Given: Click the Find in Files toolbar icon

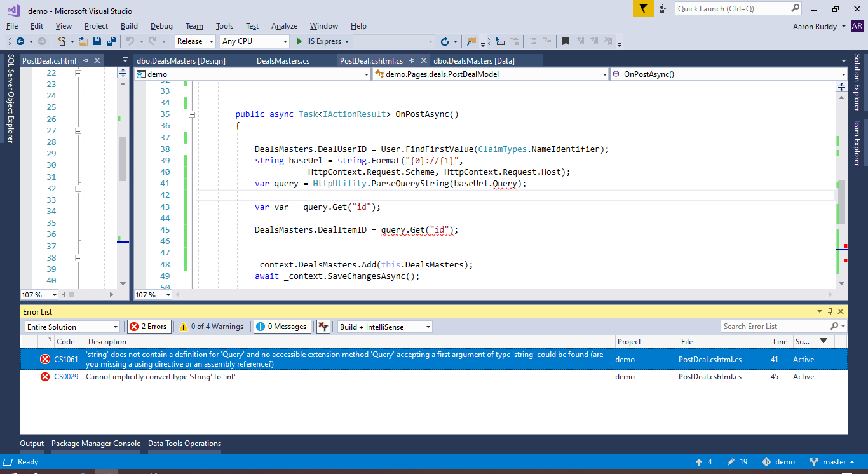Looking at the screenshot, I should pyautogui.click(x=471, y=41).
